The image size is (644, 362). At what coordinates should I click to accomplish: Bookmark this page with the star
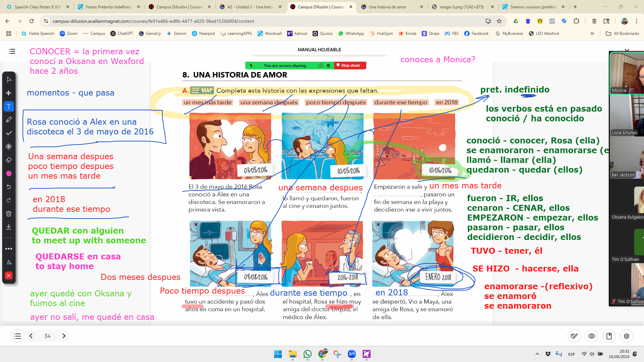[x=499, y=21]
